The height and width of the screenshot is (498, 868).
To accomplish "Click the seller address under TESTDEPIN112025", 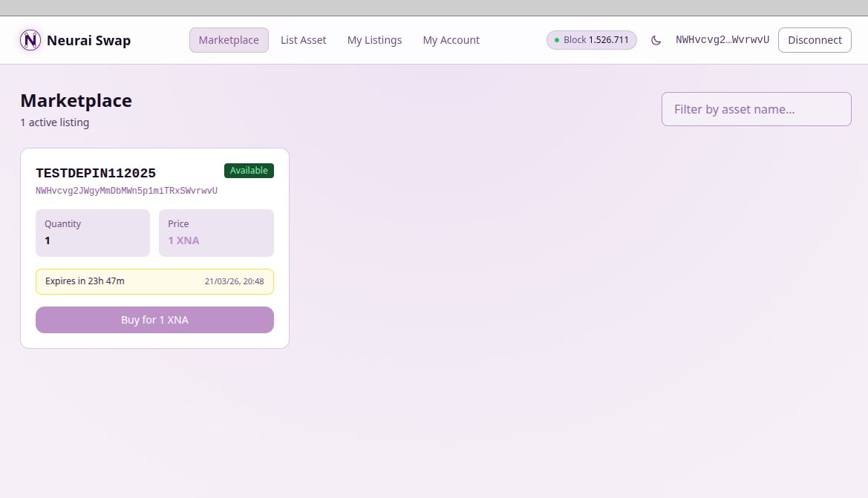I will [127, 191].
